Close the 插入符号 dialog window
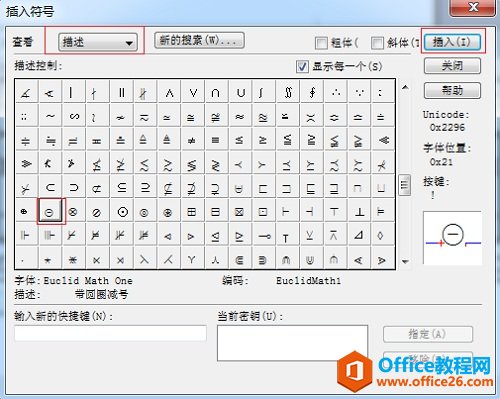Screen dimensions: 500x399 473,7
